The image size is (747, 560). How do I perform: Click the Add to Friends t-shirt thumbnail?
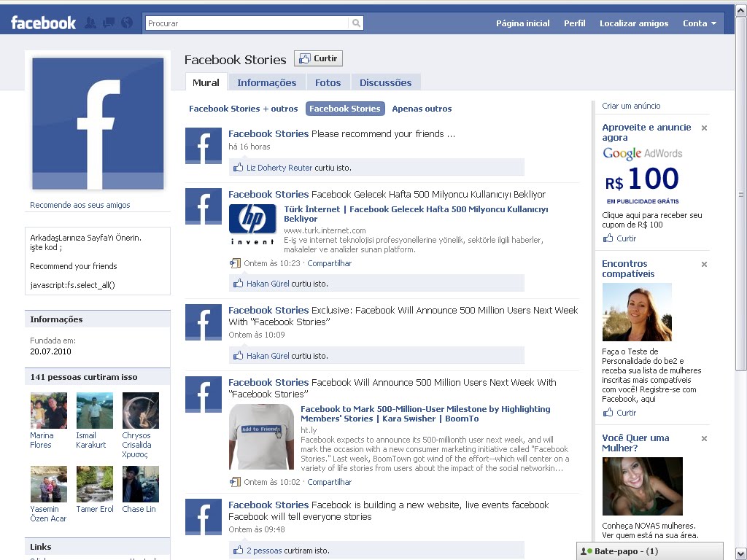pos(262,437)
